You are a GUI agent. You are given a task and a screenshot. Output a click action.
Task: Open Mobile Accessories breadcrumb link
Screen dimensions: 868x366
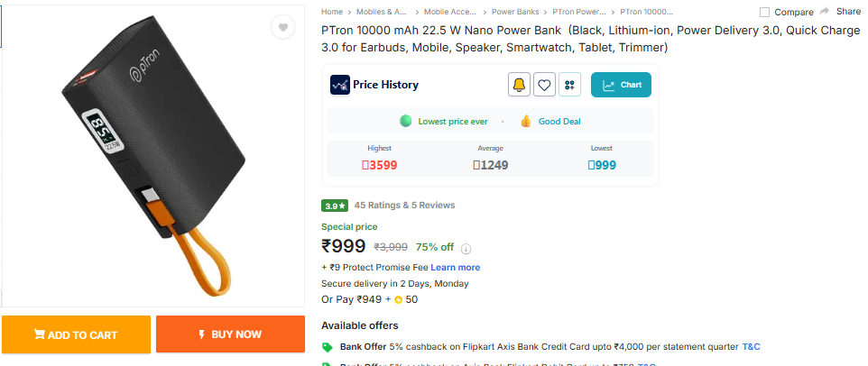coord(451,13)
